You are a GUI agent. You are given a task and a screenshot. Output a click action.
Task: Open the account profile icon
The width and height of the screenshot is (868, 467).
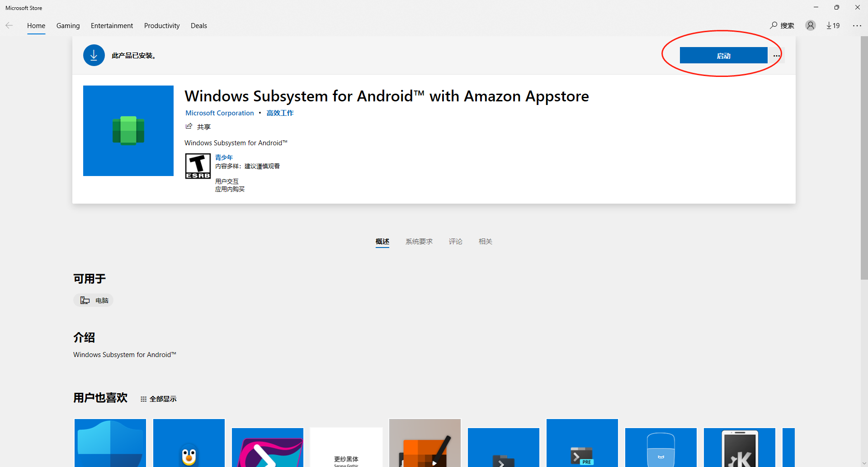point(810,25)
